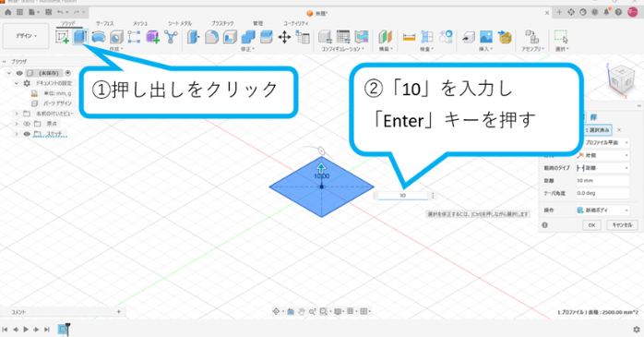Image resolution: width=644 pixels, height=337 pixels.
Task: Clear the profile selection with X
Action: click(x=619, y=130)
